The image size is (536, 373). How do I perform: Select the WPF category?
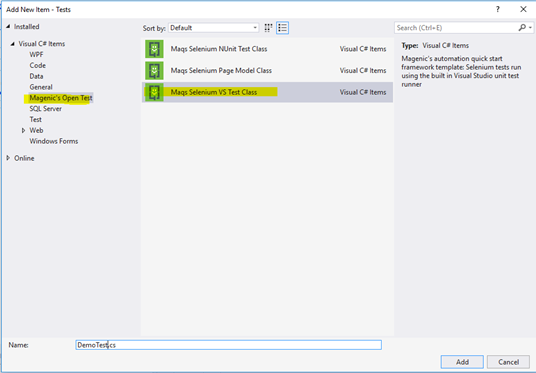tap(36, 55)
